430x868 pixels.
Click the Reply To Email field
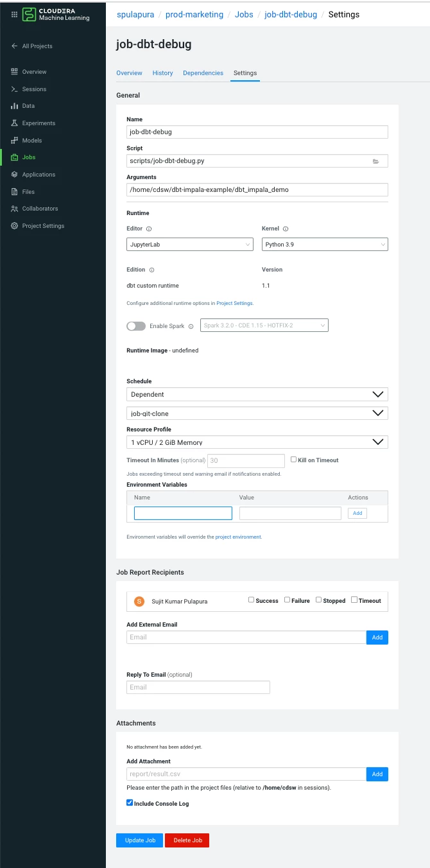coord(198,687)
